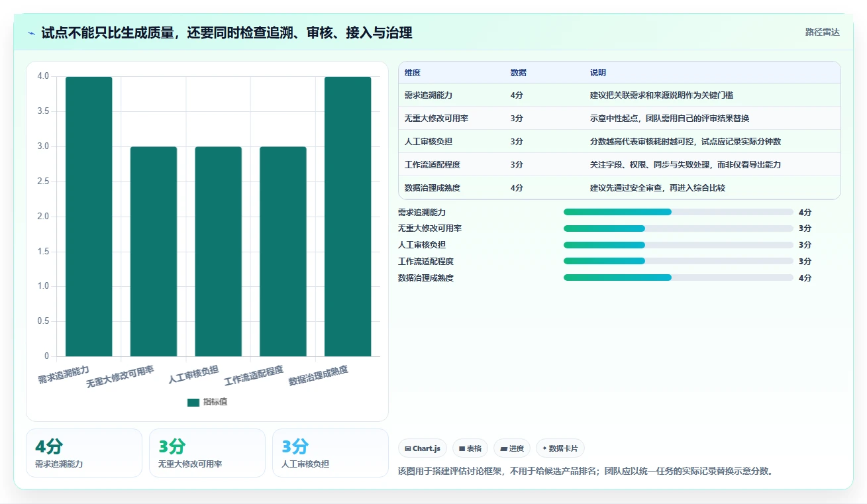Screen dimensions: 867x504
Task: Click the 数据治理成熟度 progress bar
Action: pos(678,277)
